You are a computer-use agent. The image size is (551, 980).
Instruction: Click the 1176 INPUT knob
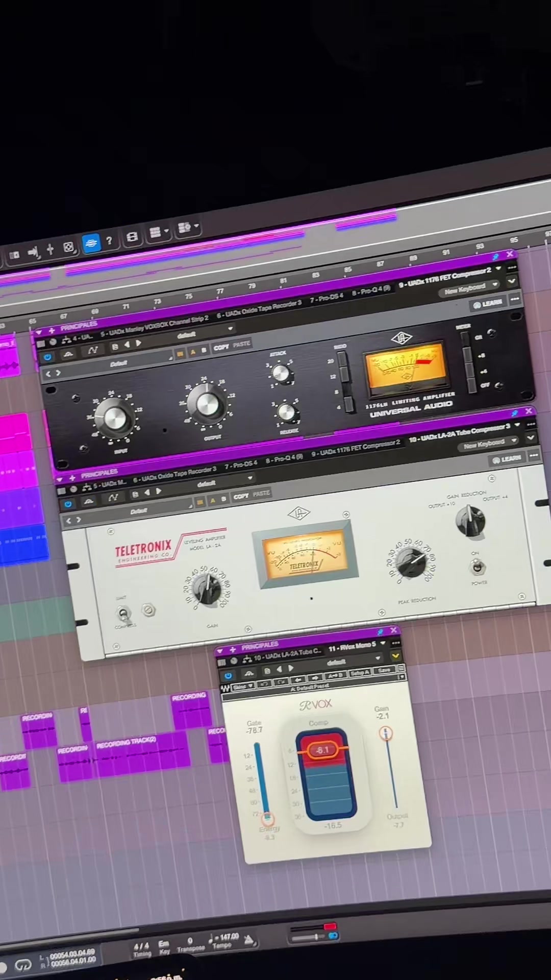(x=115, y=418)
